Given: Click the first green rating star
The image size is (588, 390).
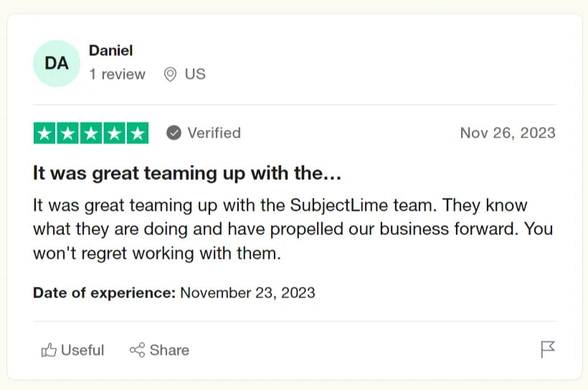Looking at the screenshot, I should [44, 133].
